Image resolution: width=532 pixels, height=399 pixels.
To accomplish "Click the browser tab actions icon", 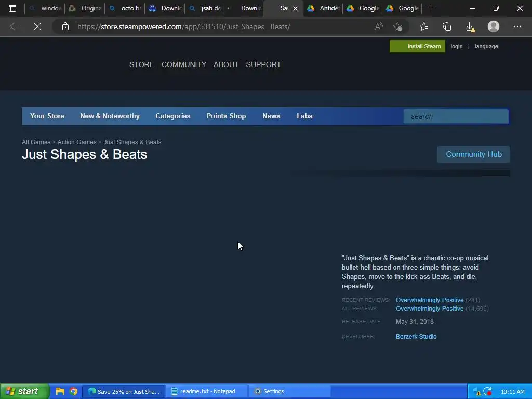I will click(x=12, y=8).
